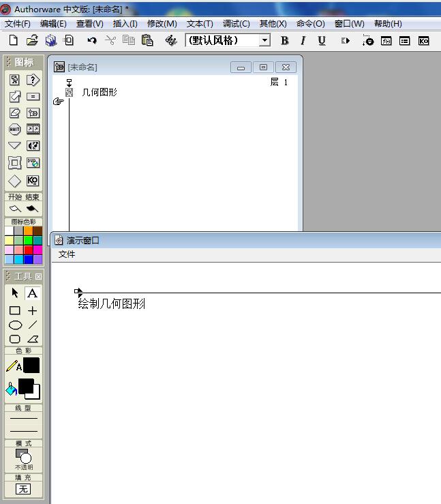Select the Digital Movie icon
Screen dimensions: 441x504
click(x=33, y=129)
